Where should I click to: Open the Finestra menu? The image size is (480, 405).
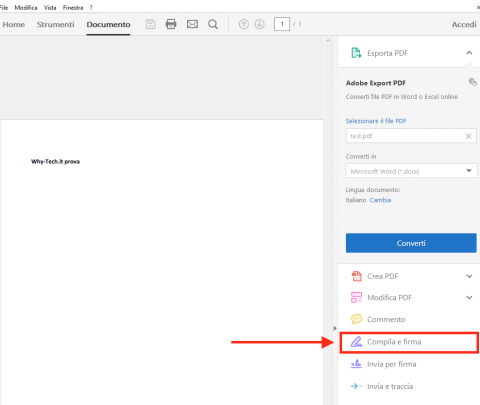[x=73, y=7]
